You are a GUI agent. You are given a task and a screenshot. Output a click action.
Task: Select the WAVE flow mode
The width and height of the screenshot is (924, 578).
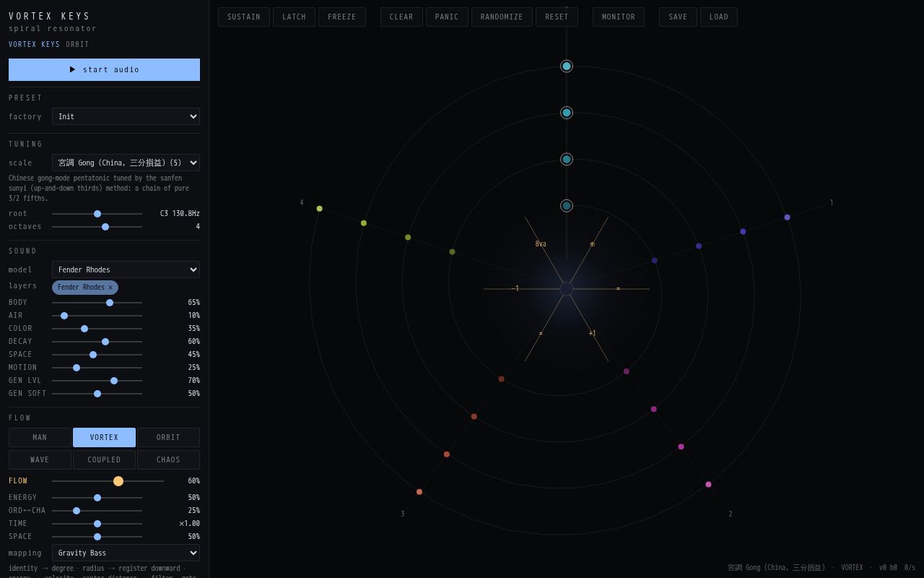40,460
